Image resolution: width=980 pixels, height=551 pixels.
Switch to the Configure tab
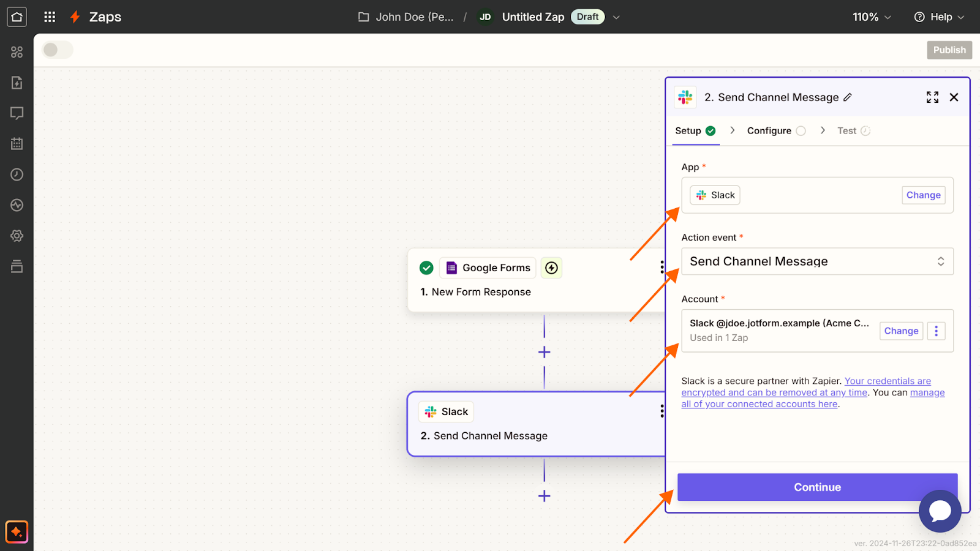[x=776, y=130]
